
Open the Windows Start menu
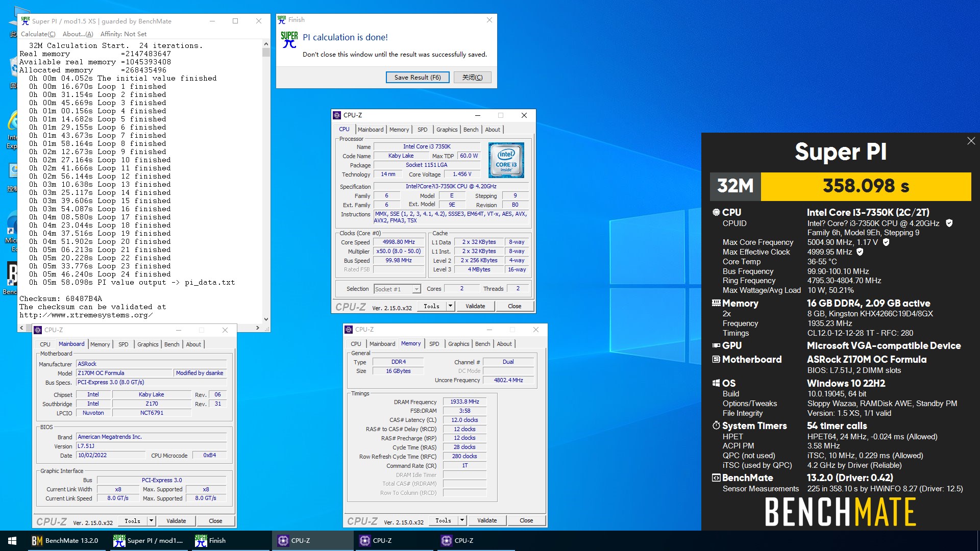click(12, 541)
